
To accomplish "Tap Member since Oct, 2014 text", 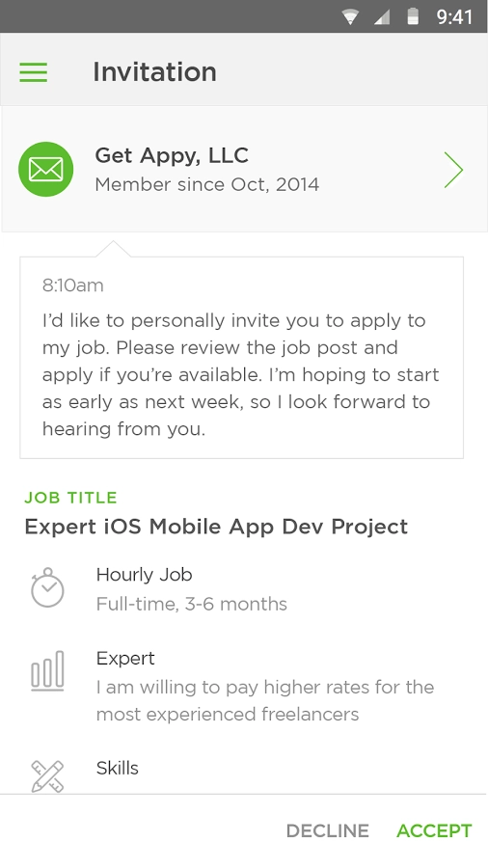I will pos(207,184).
